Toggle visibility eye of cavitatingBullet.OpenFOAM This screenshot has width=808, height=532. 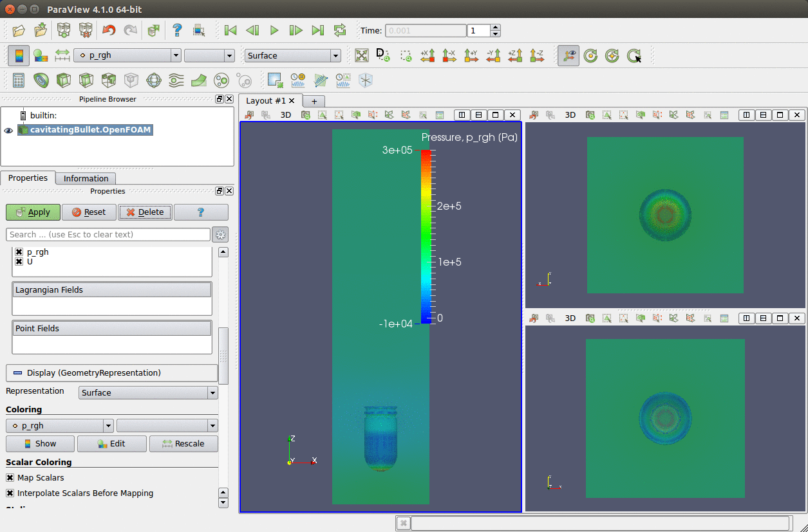tap(8, 130)
